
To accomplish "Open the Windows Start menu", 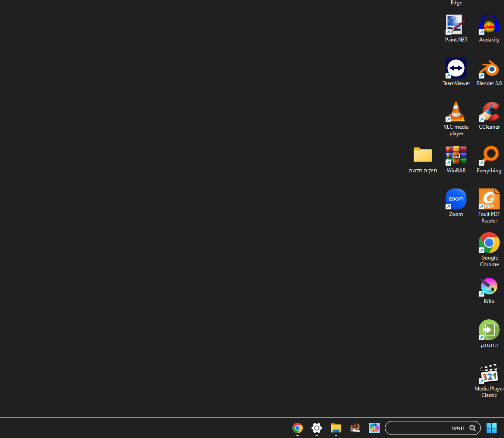I will pyautogui.click(x=491, y=428).
